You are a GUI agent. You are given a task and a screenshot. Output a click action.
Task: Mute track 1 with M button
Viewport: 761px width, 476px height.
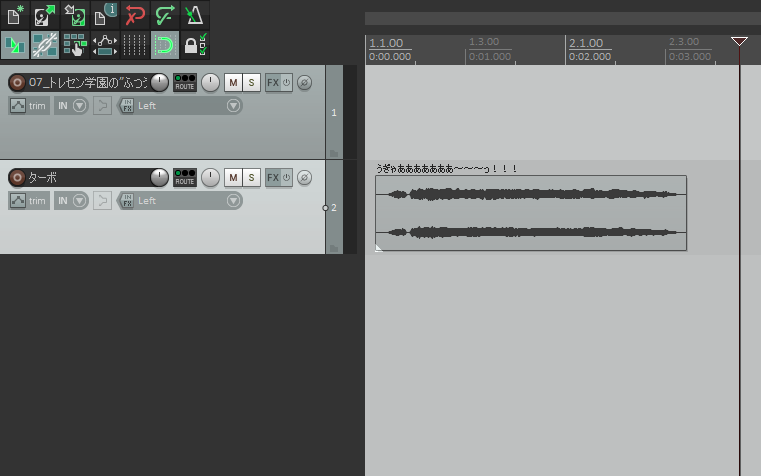click(x=233, y=82)
